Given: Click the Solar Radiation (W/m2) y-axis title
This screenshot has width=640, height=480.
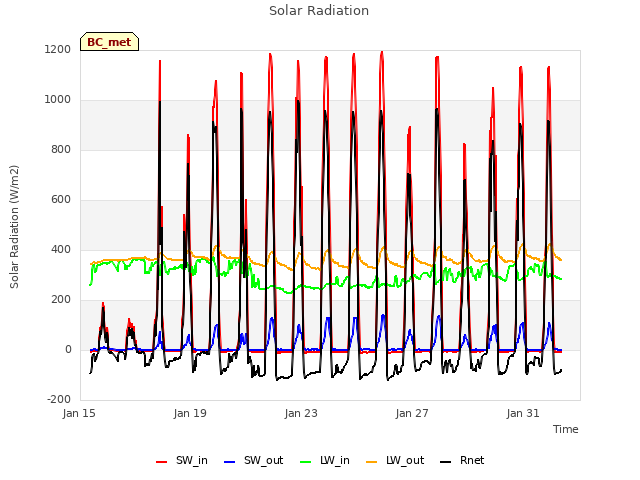Looking at the screenshot, I should pyautogui.click(x=14, y=227).
